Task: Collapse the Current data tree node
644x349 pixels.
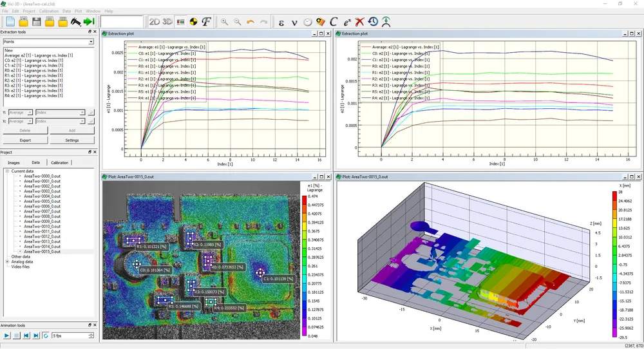Action: (8, 171)
